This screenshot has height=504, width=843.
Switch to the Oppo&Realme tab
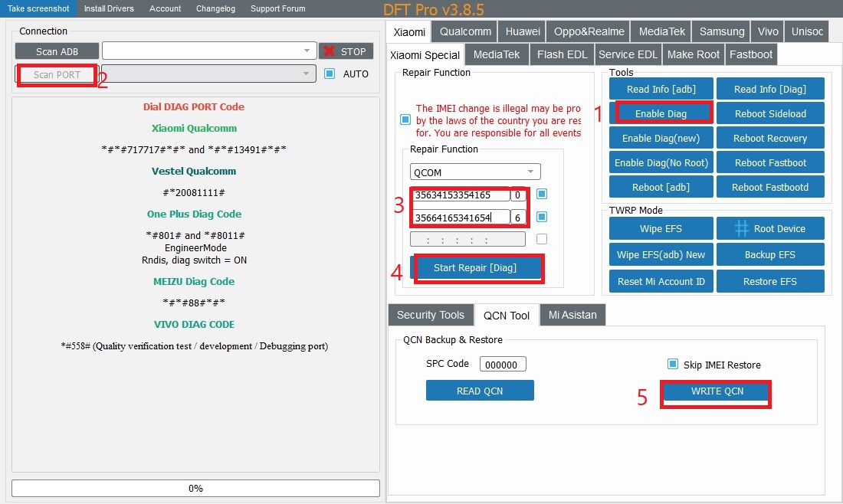tap(589, 31)
